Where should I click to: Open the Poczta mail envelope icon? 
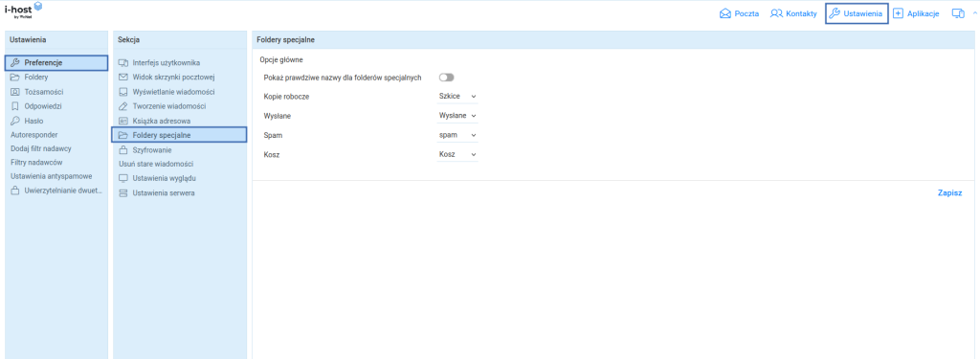725,13
